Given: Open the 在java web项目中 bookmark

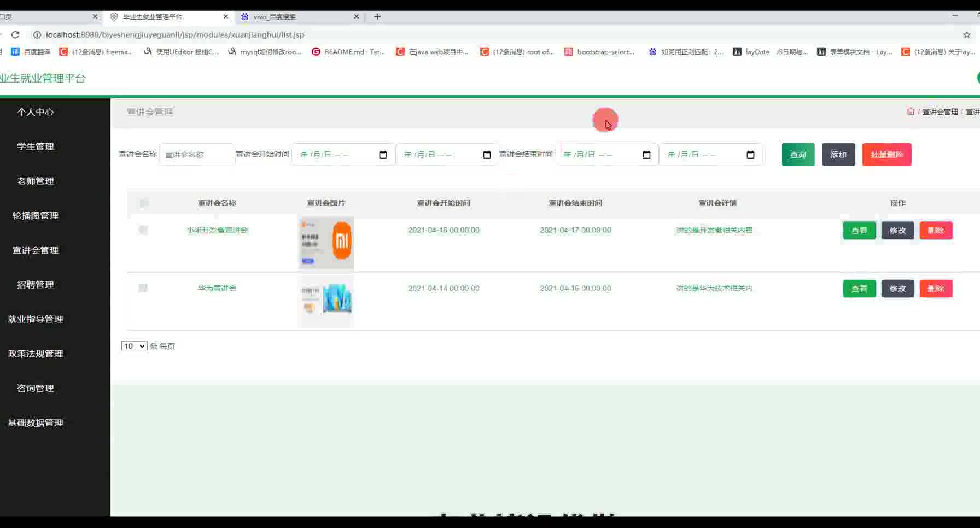Looking at the screenshot, I should point(433,52).
